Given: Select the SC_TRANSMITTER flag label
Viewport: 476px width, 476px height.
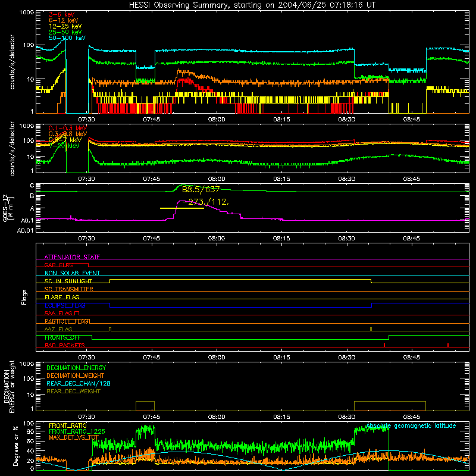Looking at the screenshot, I should click(69, 289).
